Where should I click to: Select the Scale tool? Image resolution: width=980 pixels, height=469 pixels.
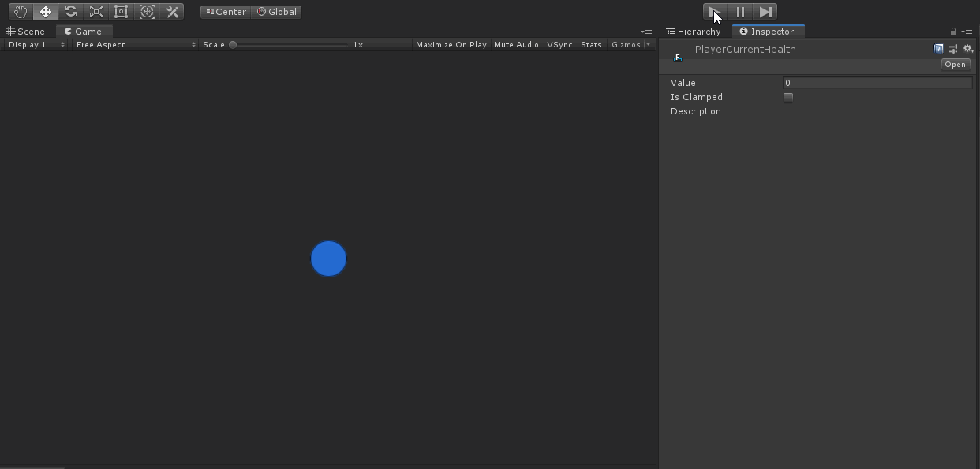[x=96, y=12]
